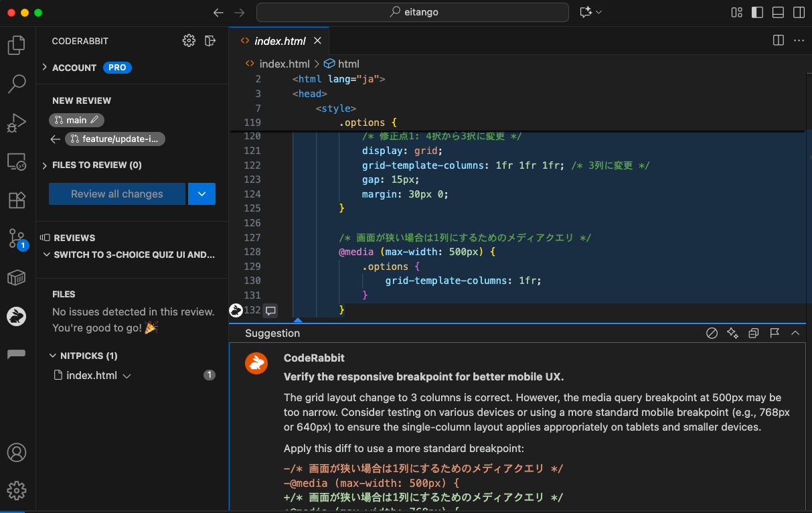Toggle the primary side bar layout
Screen dimensions: 812x513
click(x=757, y=12)
